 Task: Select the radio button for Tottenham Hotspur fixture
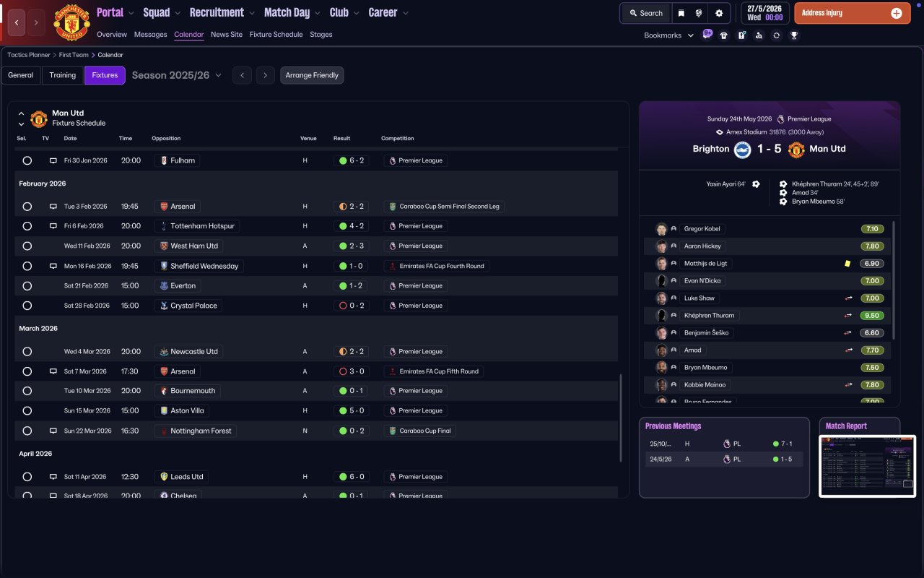27,226
